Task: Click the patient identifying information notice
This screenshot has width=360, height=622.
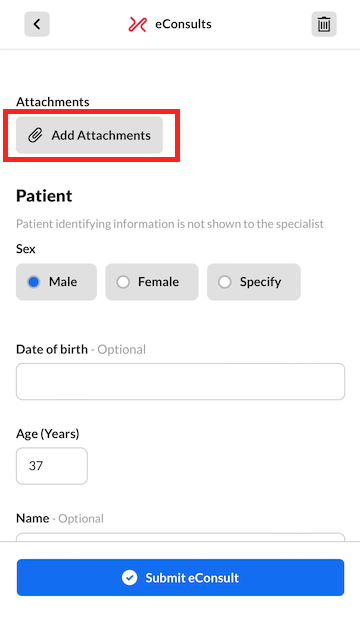Action: click(170, 224)
